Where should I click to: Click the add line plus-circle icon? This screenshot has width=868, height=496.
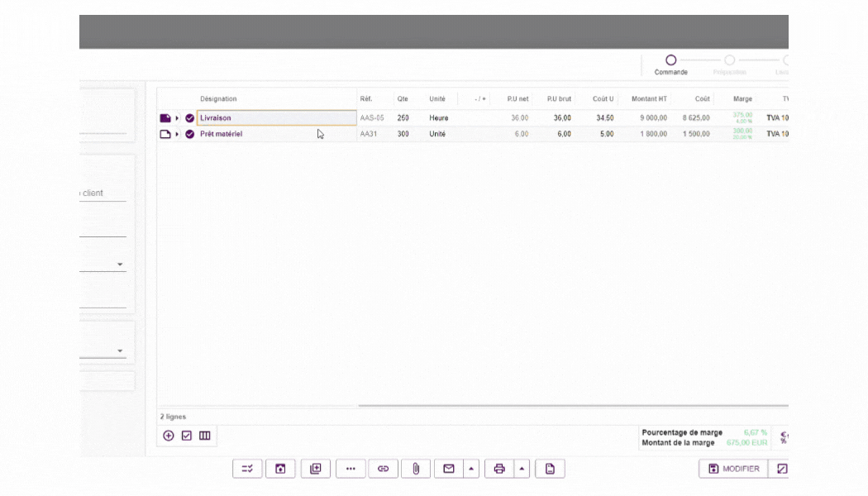[169, 436]
